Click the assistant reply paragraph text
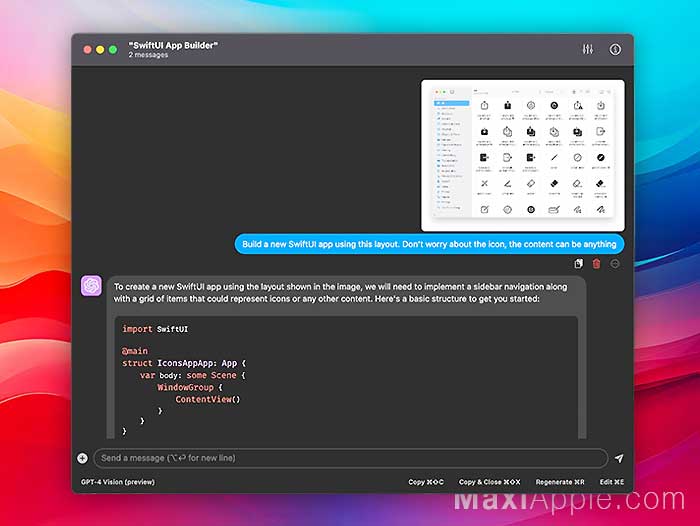 [x=340, y=292]
